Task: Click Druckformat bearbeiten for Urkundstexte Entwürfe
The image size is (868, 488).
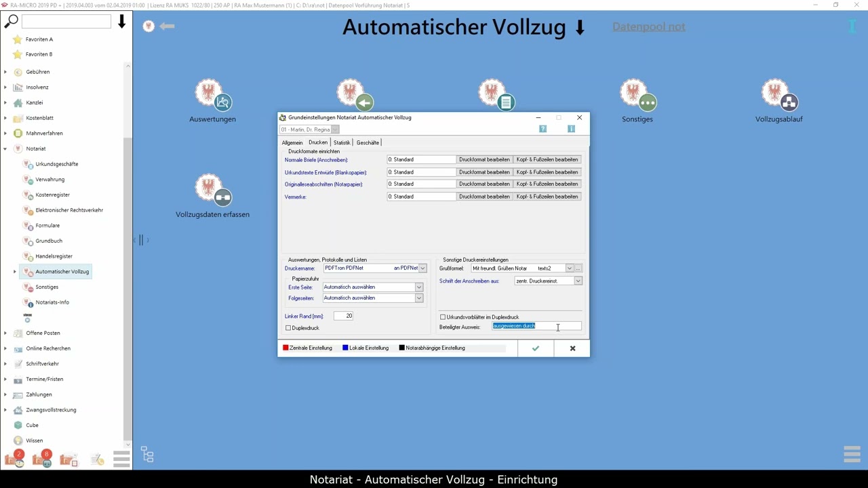Action: [484, 172]
